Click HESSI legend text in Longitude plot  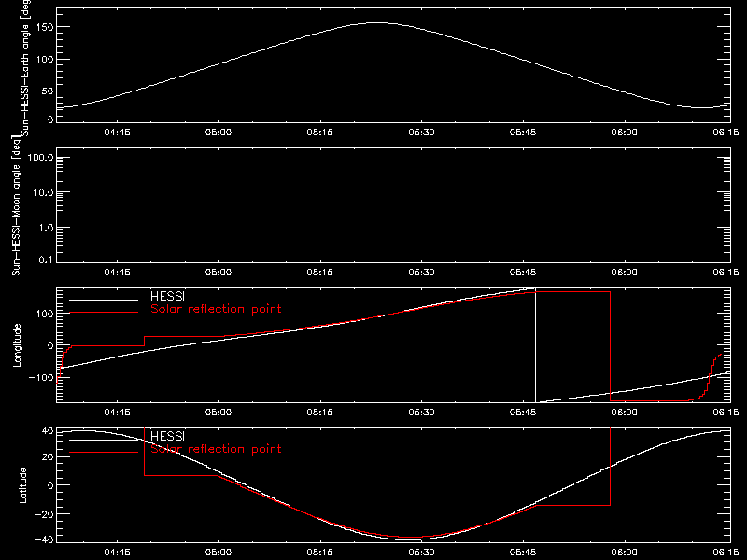(x=167, y=296)
